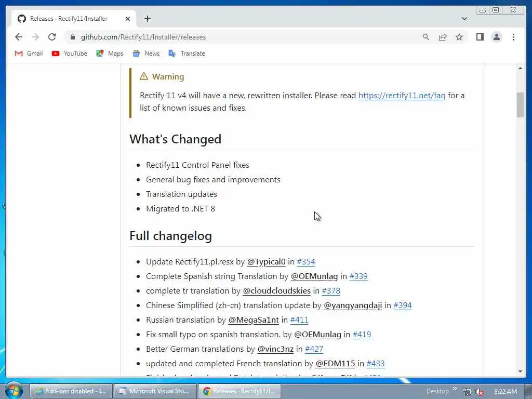Click the forward navigation arrow

pos(35,37)
